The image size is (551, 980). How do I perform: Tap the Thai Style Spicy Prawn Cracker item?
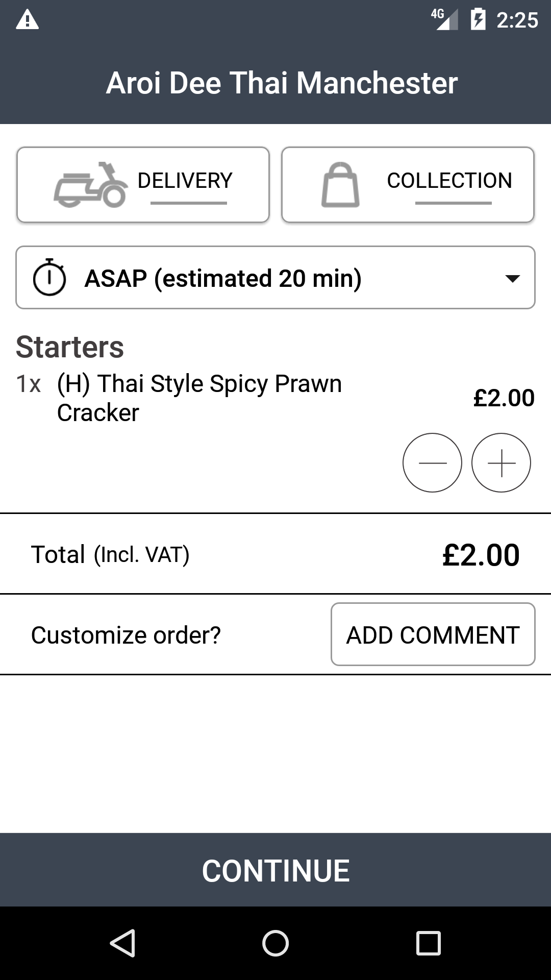tap(199, 398)
